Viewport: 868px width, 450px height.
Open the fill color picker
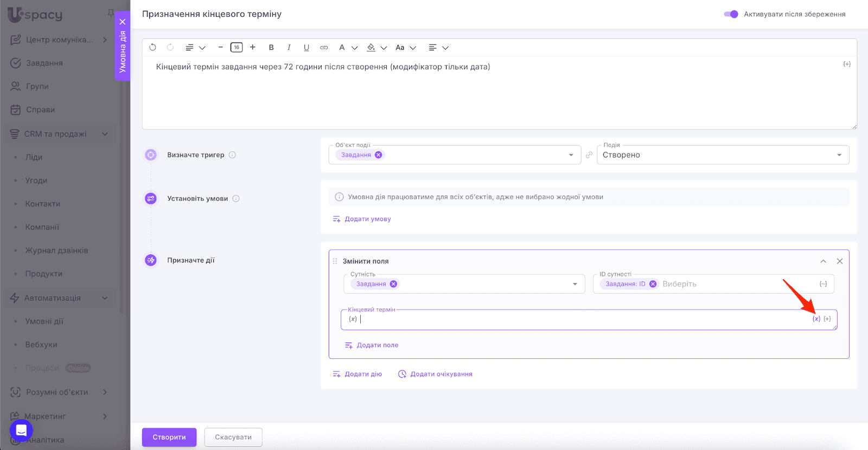(x=372, y=48)
